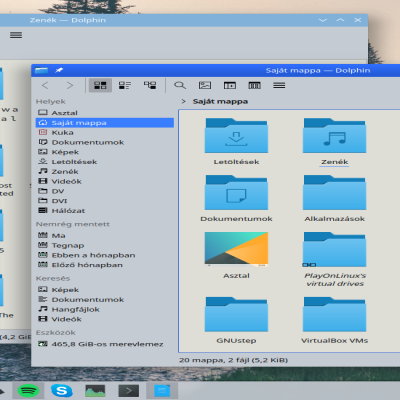This screenshot has width=400, height=400.
Task: Search Képek under Keresés
Action: pyautogui.click(x=105, y=290)
